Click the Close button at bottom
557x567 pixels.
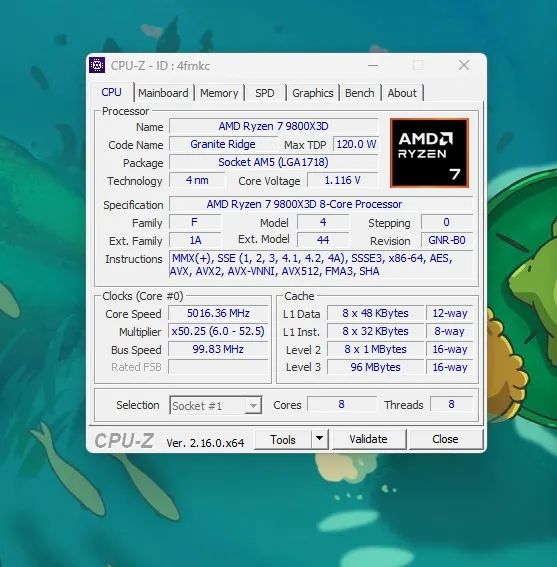[x=445, y=439]
